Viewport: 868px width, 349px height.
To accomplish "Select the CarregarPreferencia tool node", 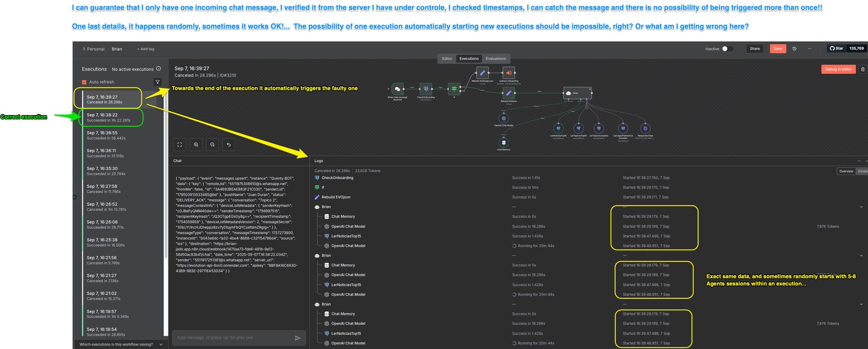I will (623, 128).
